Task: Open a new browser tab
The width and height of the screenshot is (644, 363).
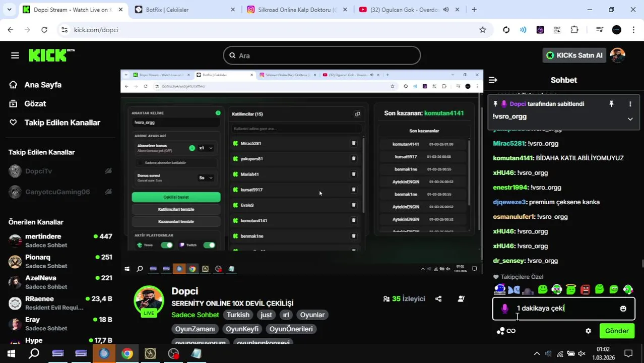Action: (474, 10)
